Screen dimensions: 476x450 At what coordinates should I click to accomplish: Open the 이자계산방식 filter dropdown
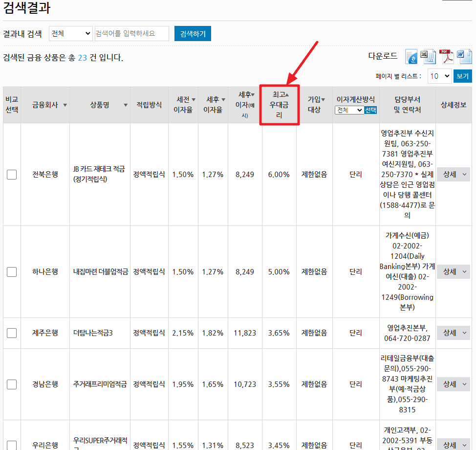point(349,110)
